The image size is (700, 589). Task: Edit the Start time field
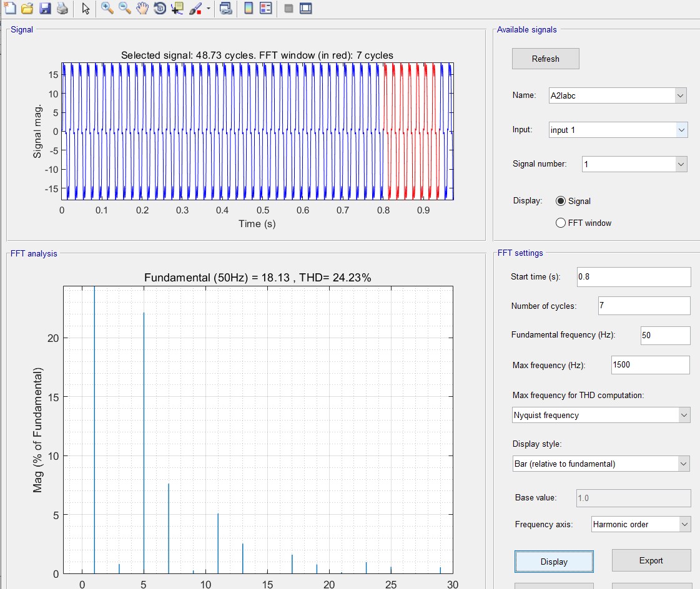633,277
